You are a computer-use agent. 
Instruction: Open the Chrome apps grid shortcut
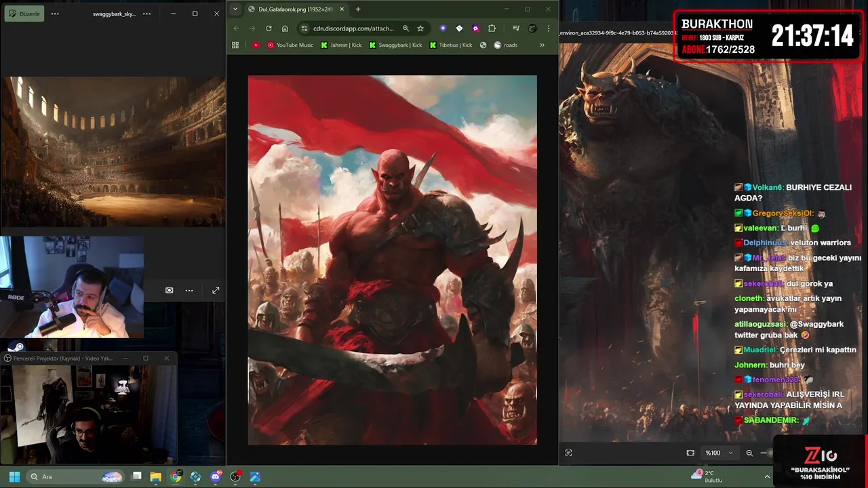point(235,45)
